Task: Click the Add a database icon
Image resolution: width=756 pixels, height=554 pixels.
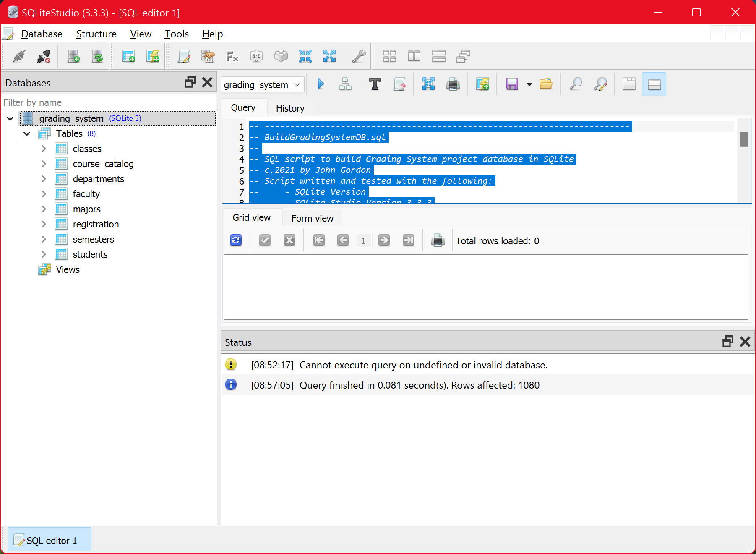Action: click(73, 56)
